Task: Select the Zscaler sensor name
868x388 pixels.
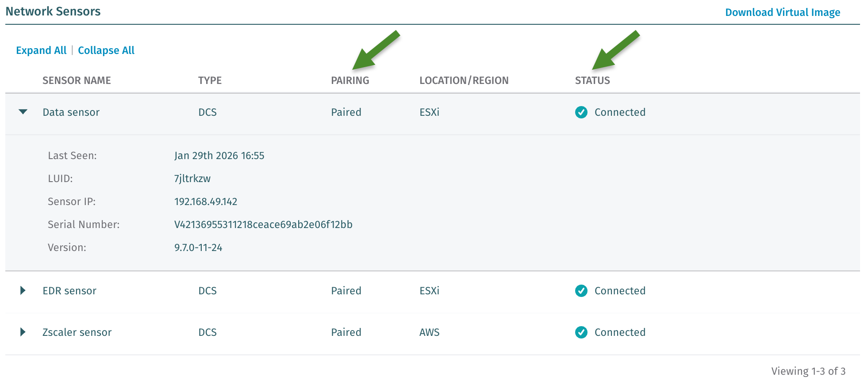Action: [77, 332]
